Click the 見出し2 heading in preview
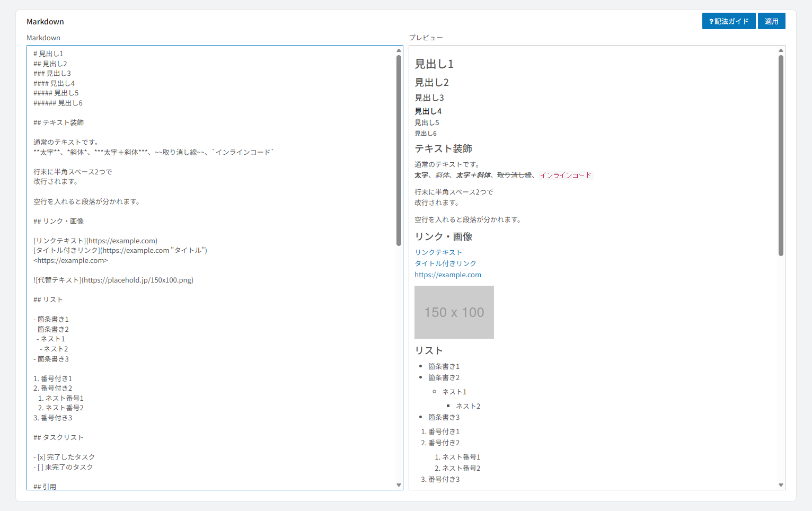812x511 pixels. click(431, 83)
